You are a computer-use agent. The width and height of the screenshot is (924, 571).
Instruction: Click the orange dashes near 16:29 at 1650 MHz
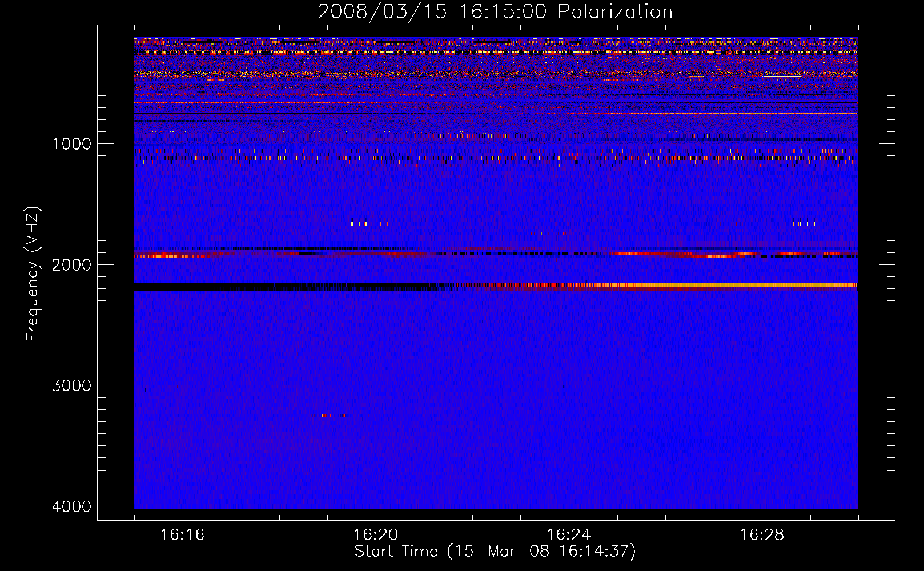point(807,223)
